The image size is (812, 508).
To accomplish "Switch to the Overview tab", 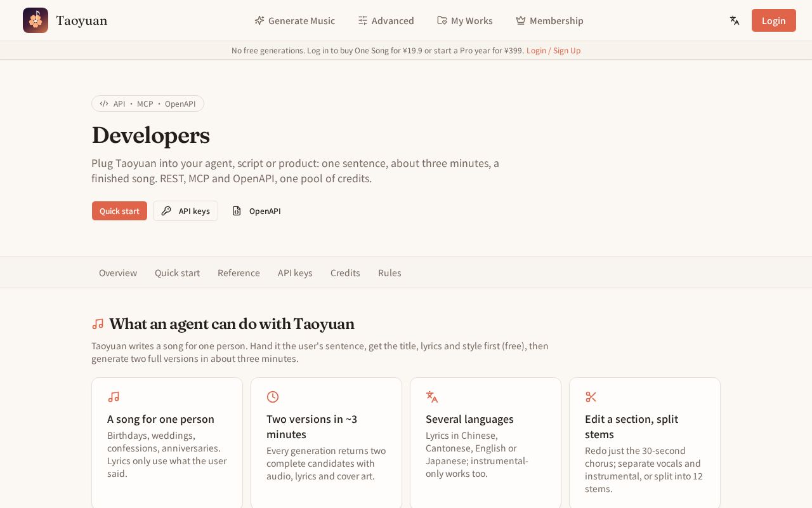I will pos(118,272).
